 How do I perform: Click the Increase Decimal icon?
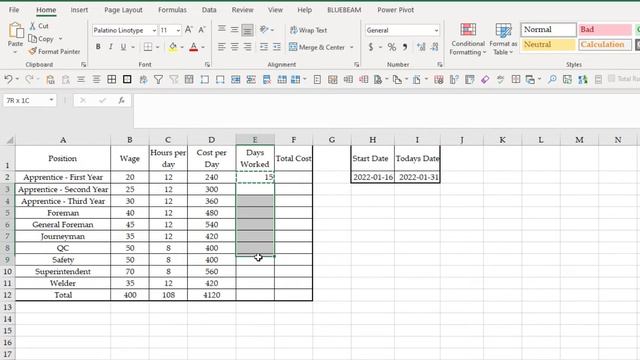pyautogui.click(x=421, y=47)
